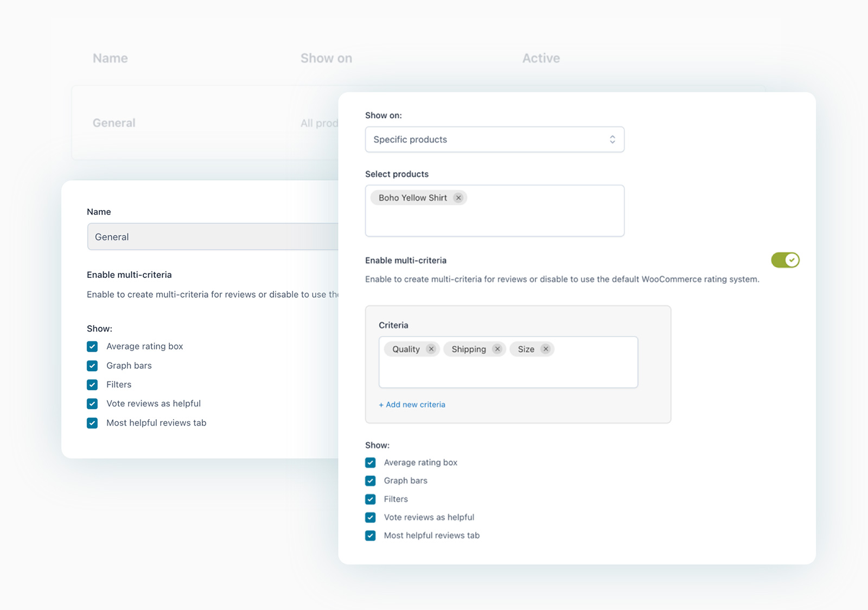Remove the Size criteria tag
868x610 pixels.
(x=546, y=349)
